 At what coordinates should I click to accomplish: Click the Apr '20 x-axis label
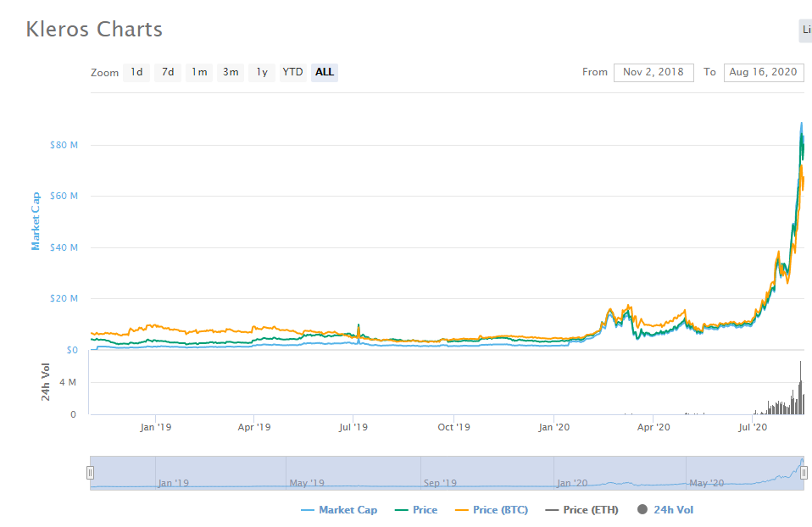coord(653,427)
